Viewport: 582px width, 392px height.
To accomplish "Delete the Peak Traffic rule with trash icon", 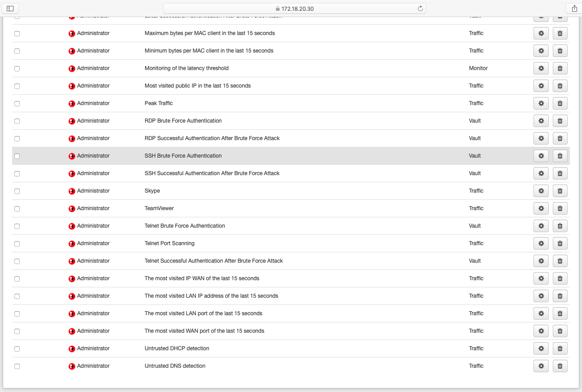I will point(560,103).
